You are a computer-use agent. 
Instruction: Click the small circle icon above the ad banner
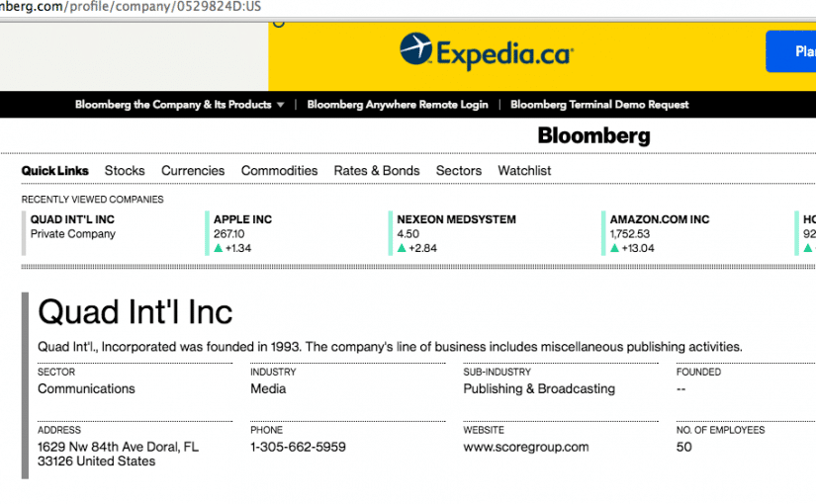[279, 23]
